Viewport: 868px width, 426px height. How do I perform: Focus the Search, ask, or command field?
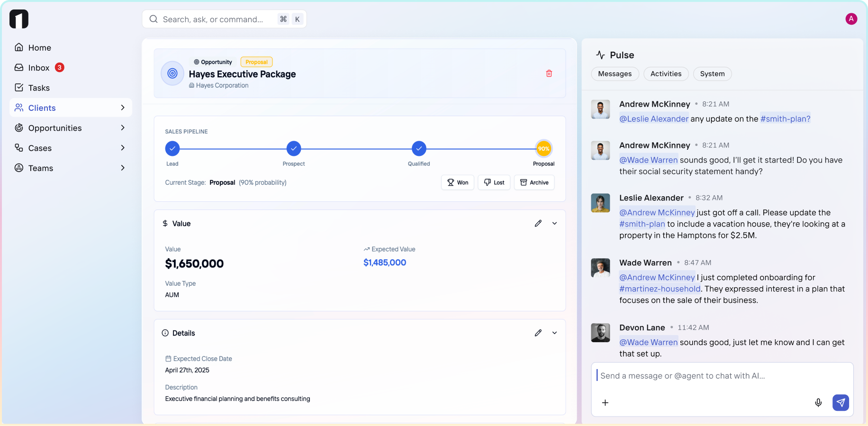click(x=224, y=19)
